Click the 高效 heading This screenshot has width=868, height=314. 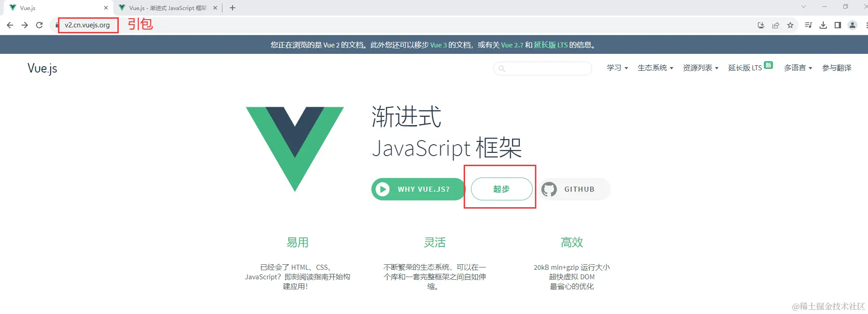[x=572, y=242]
